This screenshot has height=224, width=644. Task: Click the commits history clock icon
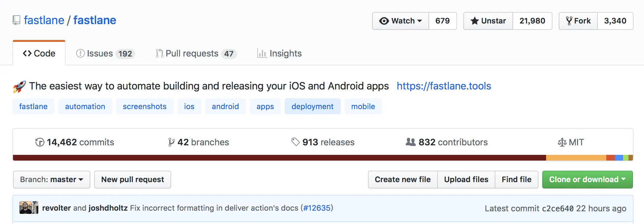click(40, 142)
